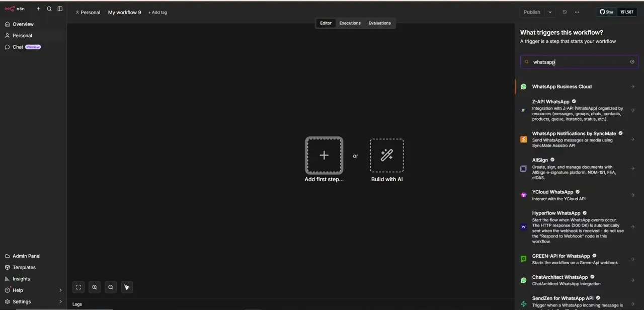Screen dimensions: 644x310
Task: Click the AllSign icon
Action: [523, 169]
